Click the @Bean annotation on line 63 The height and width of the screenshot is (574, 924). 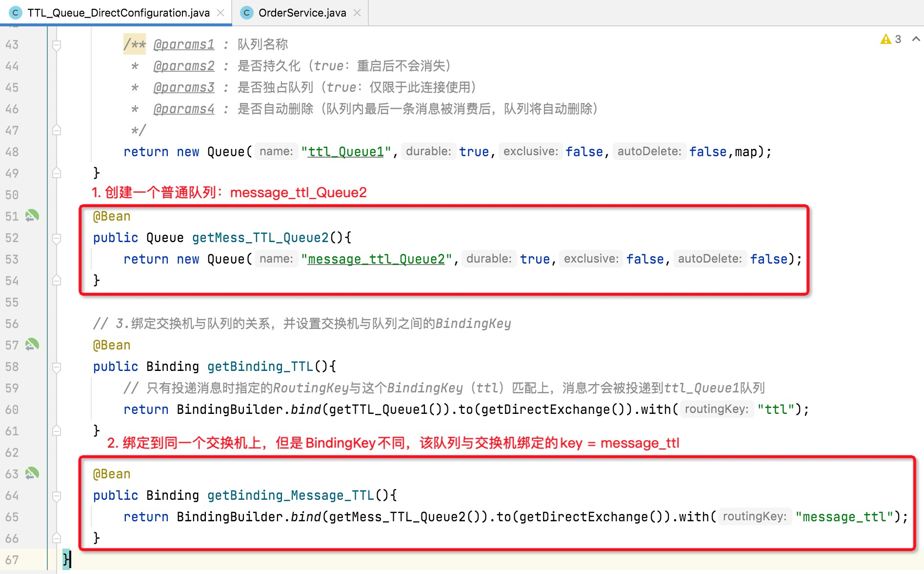click(x=112, y=474)
